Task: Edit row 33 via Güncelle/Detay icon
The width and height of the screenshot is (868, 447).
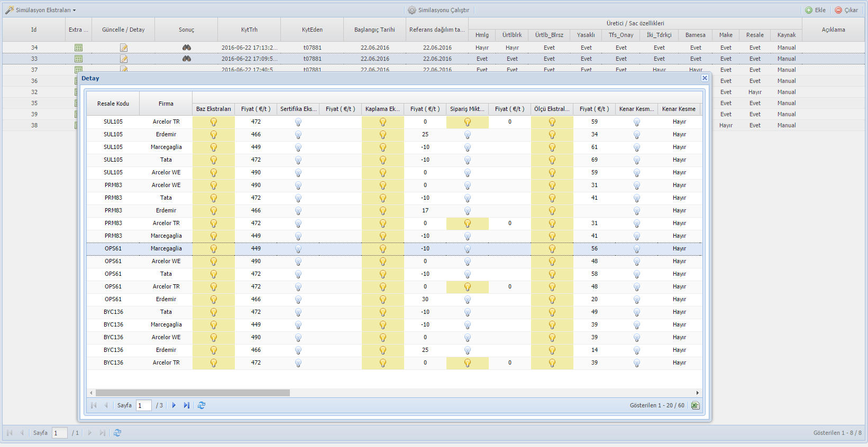Action: pos(124,59)
